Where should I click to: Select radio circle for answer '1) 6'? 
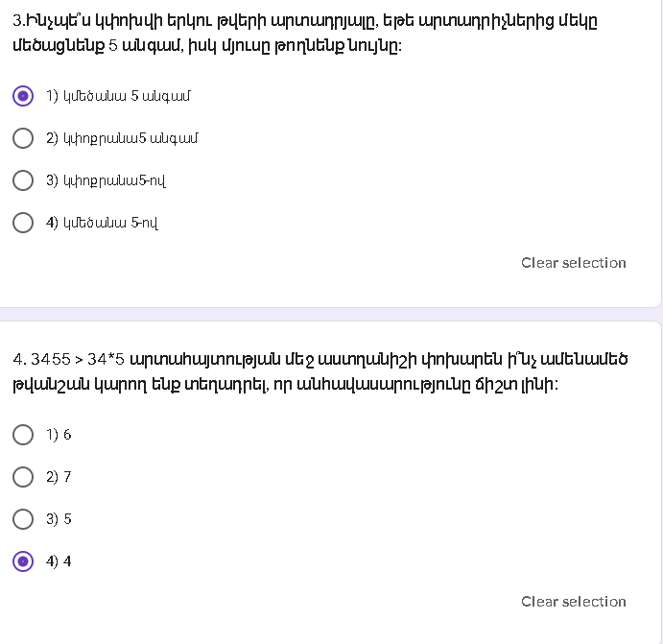23,435
